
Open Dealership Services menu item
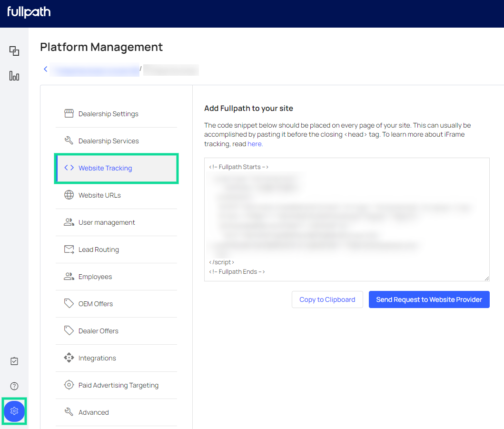coord(109,141)
